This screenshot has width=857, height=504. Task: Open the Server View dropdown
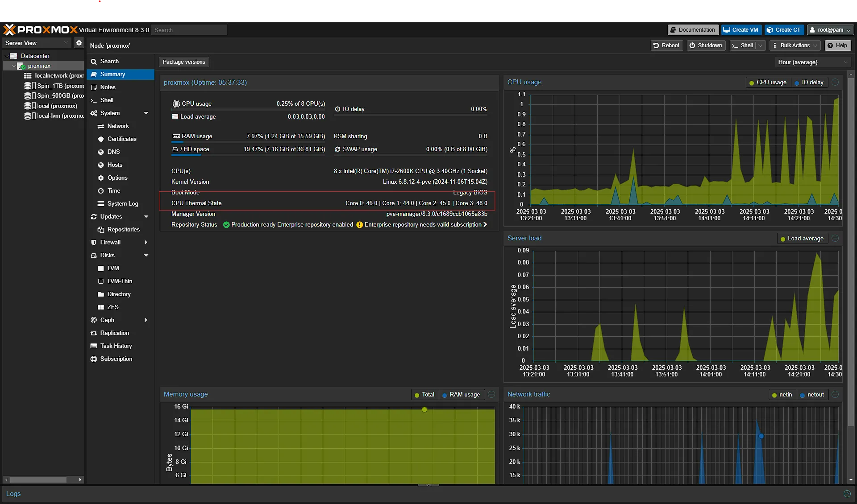[x=36, y=43]
